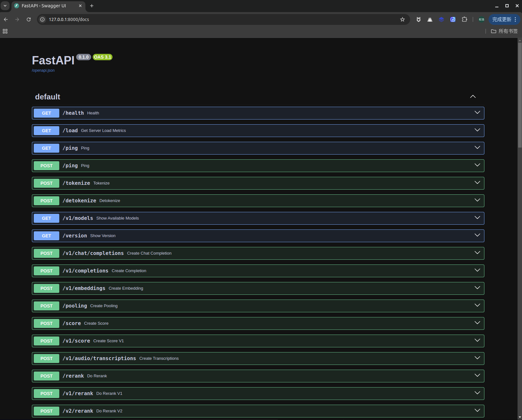Expand the POST /ping endpoint chevron

click(477, 165)
